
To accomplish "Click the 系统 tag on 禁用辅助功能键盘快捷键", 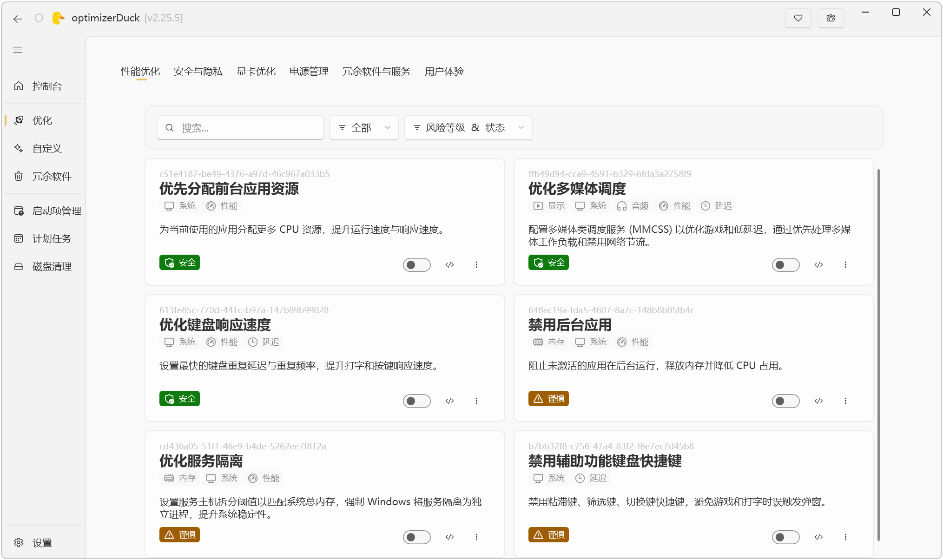I will pyautogui.click(x=549, y=478).
